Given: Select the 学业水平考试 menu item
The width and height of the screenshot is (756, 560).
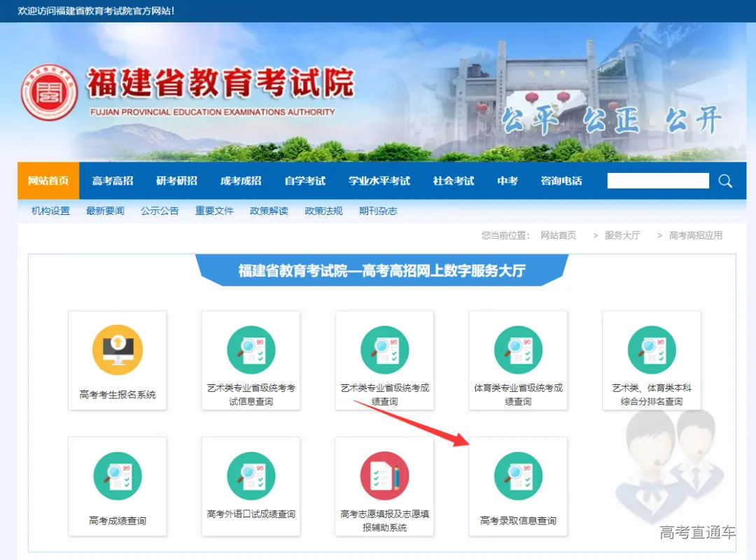Looking at the screenshot, I should 380,181.
